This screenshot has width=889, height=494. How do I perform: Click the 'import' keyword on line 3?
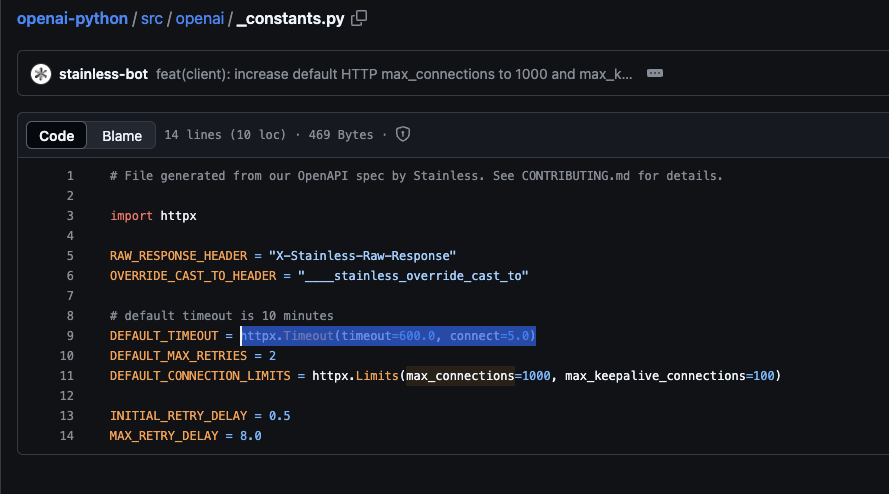[x=131, y=216]
